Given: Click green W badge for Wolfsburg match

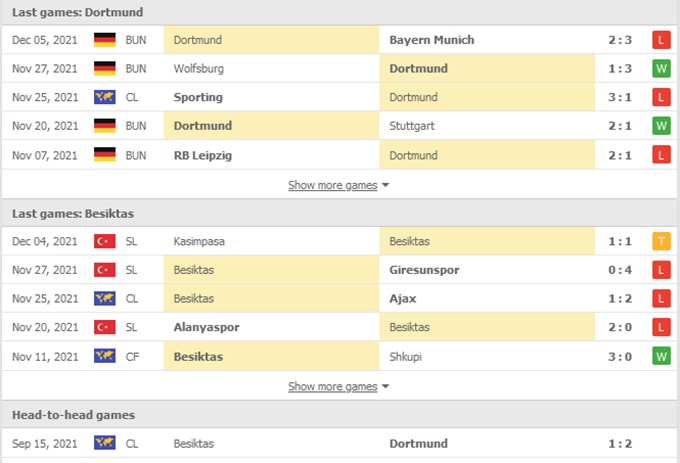Looking at the screenshot, I should (x=660, y=69).
